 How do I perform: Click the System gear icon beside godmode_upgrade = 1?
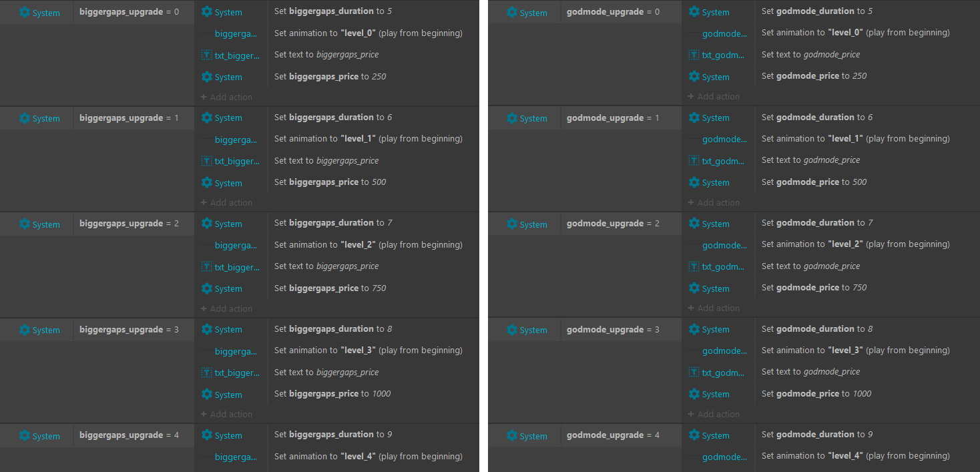pyautogui.click(x=512, y=118)
